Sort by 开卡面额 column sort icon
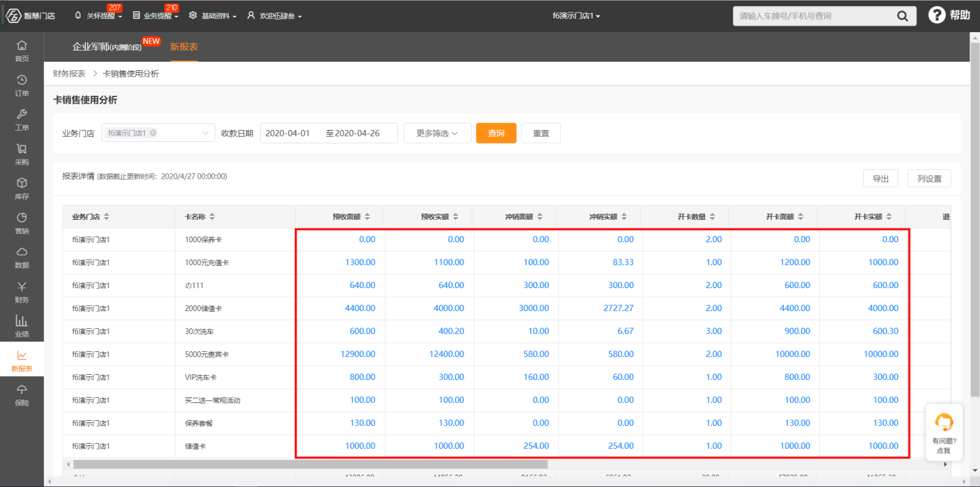Screen dimensions: 980x487 point(801,217)
